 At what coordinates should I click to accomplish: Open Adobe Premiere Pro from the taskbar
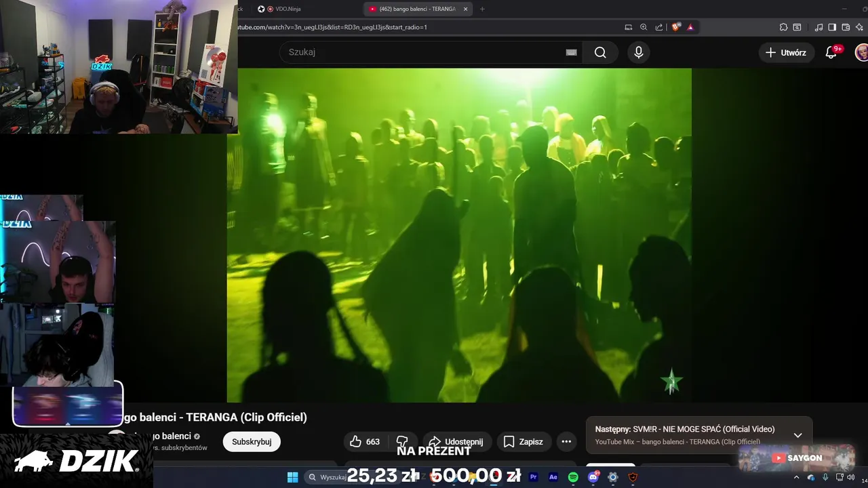coord(533,477)
